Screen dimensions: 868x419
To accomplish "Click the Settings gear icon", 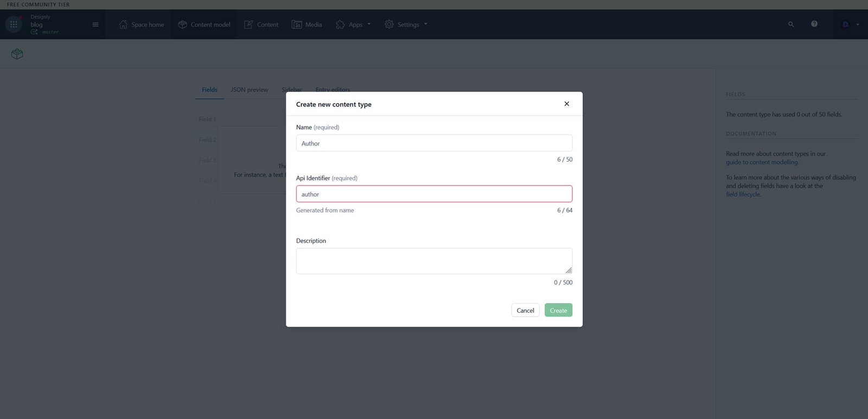I will point(389,24).
